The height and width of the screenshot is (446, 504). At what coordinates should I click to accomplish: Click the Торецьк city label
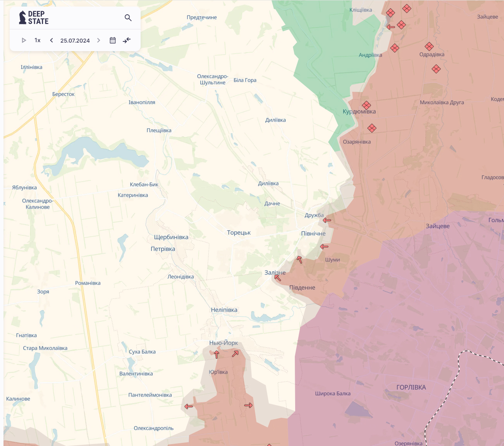(x=239, y=233)
